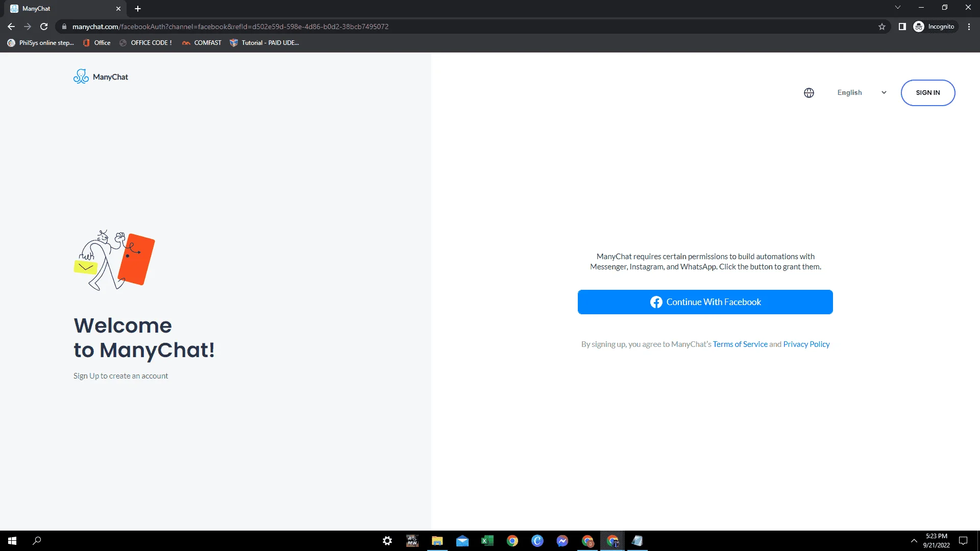Click the SIGN IN button
980x551 pixels.
point(927,93)
